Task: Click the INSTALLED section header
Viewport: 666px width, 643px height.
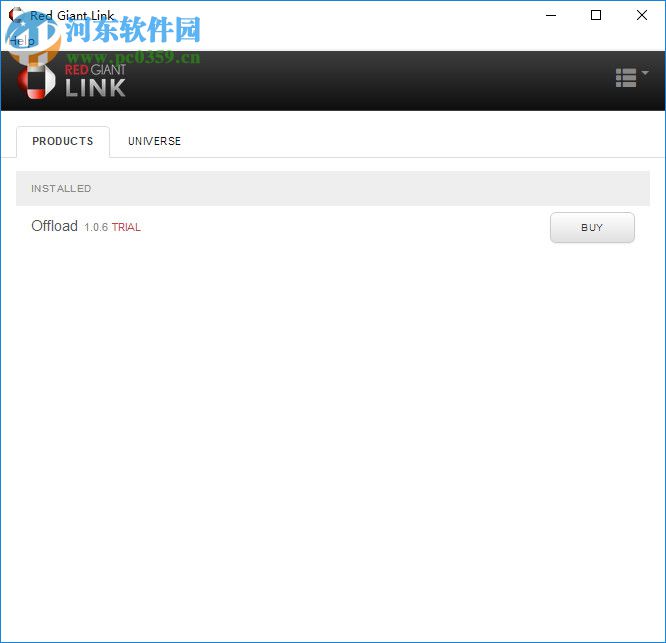Action: [333, 189]
